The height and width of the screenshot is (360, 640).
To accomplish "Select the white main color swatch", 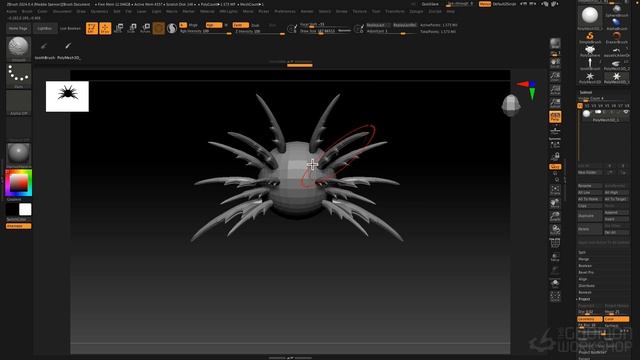I will [25, 209].
